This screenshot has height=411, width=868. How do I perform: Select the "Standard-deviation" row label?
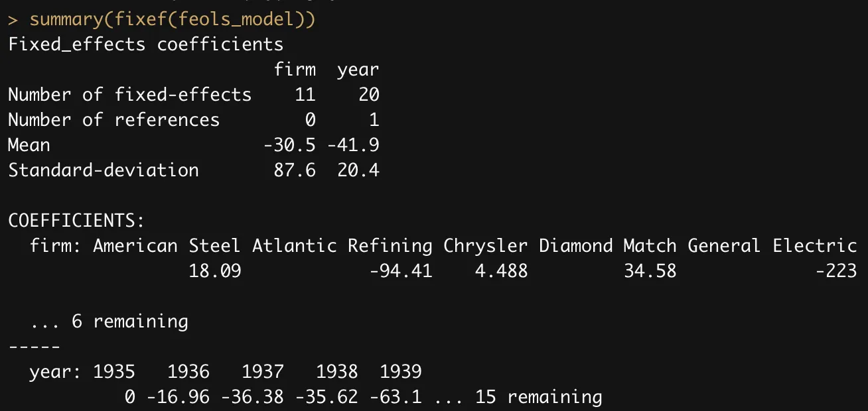click(x=103, y=170)
